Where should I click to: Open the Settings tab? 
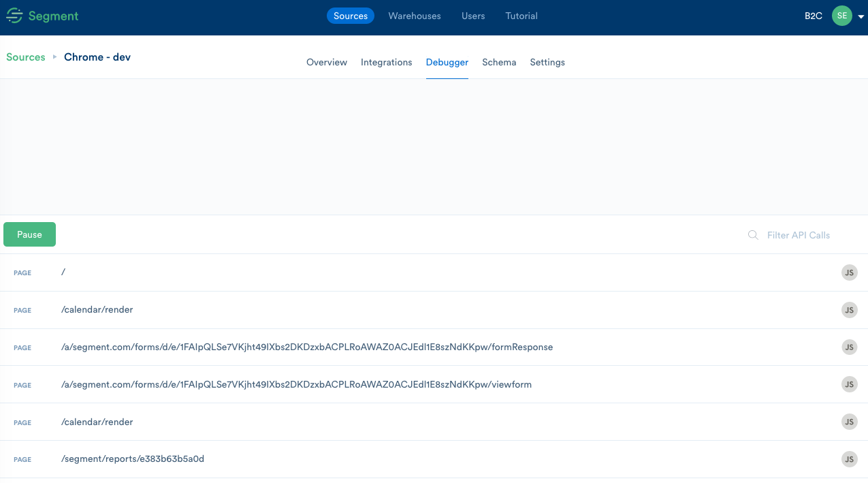click(547, 62)
